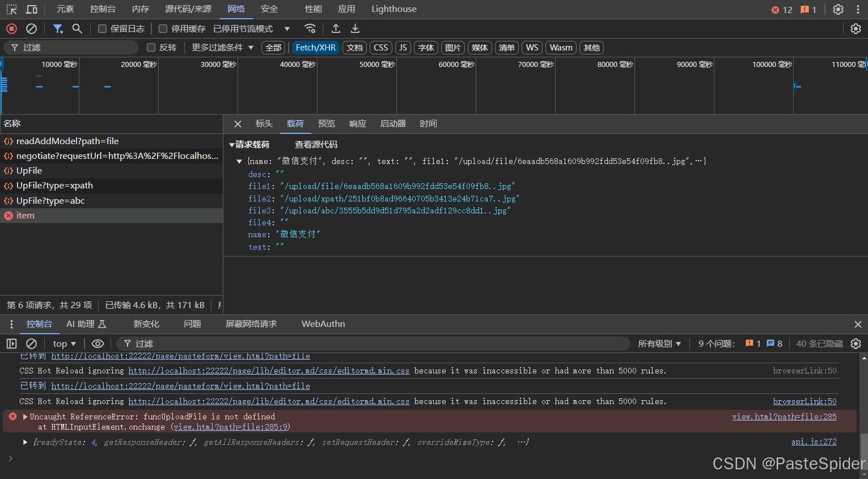Toggle the Wasm filter chip
868x479 pixels.
click(561, 48)
